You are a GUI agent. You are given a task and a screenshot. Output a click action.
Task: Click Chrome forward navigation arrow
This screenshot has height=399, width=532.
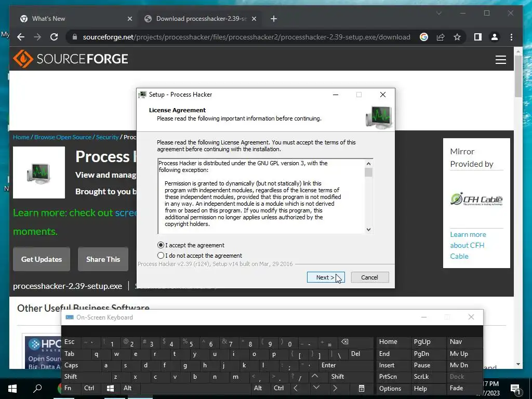coord(37,37)
